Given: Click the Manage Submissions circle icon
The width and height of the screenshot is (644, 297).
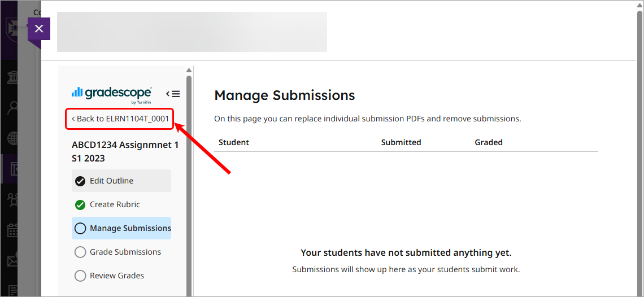Looking at the screenshot, I should pyautogui.click(x=80, y=229).
